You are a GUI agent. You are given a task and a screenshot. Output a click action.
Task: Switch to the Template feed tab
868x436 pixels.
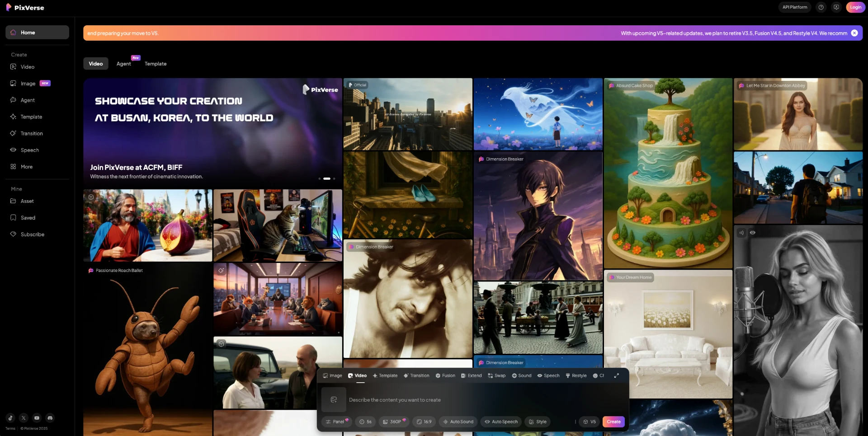(156, 64)
